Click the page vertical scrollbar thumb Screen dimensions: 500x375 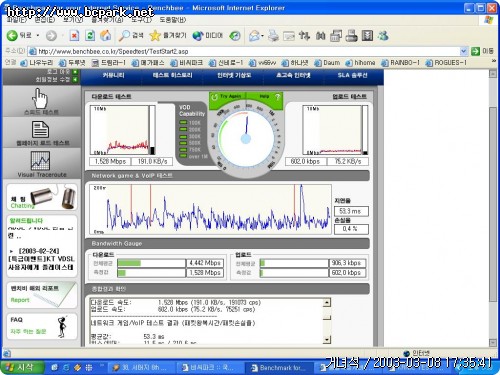click(x=493, y=204)
